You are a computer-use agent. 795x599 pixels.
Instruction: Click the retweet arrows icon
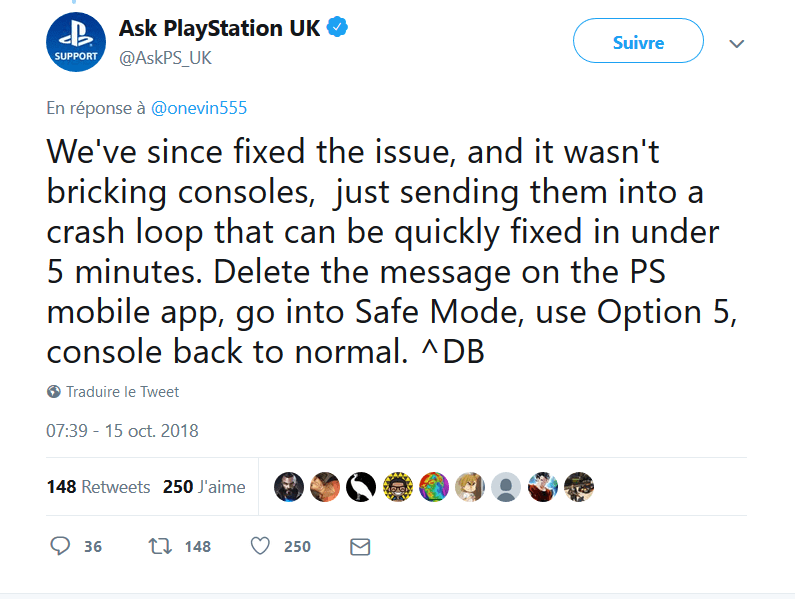pos(160,546)
